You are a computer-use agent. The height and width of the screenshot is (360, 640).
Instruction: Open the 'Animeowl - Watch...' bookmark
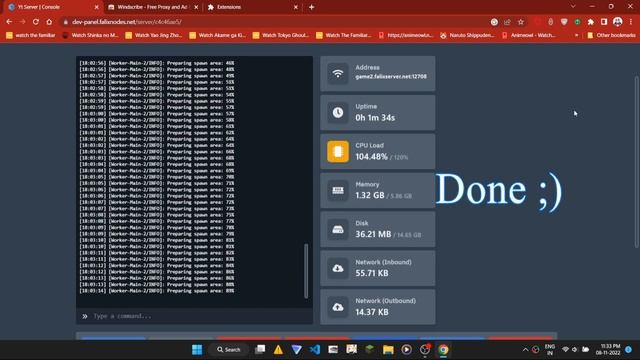tap(529, 36)
